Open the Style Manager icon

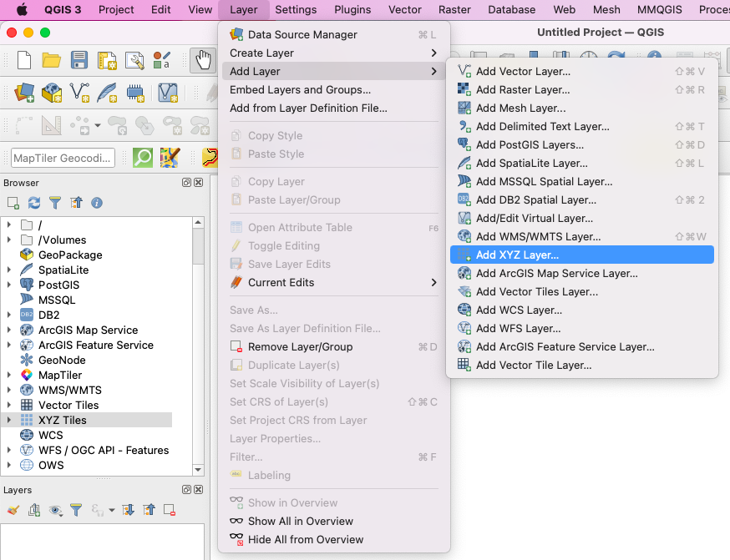tap(161, 60)
